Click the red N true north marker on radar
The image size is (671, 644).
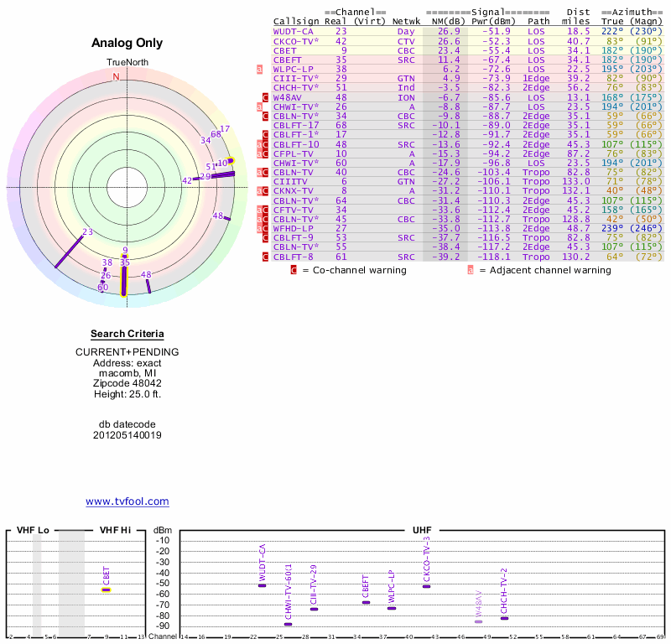tap(117, 76)
